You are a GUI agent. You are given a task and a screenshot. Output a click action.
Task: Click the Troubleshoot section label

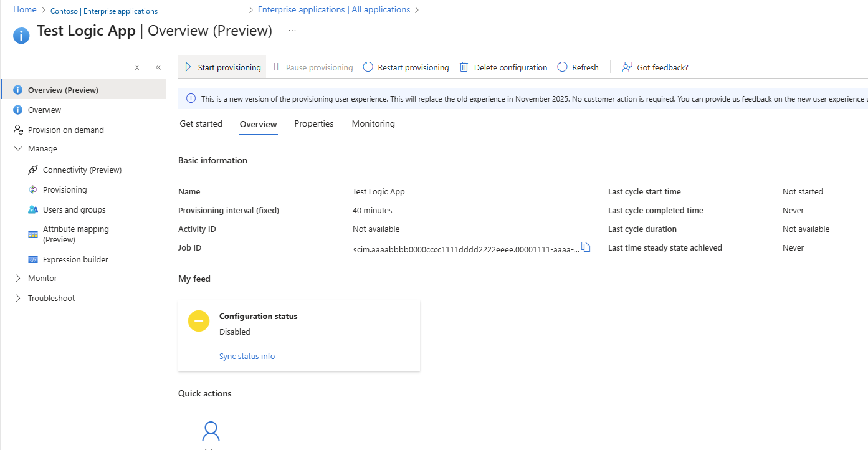click(51, 298)
